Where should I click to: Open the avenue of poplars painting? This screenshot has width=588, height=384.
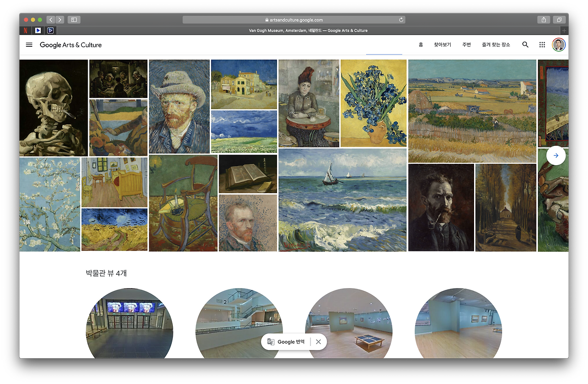click(x=506, y=208)
